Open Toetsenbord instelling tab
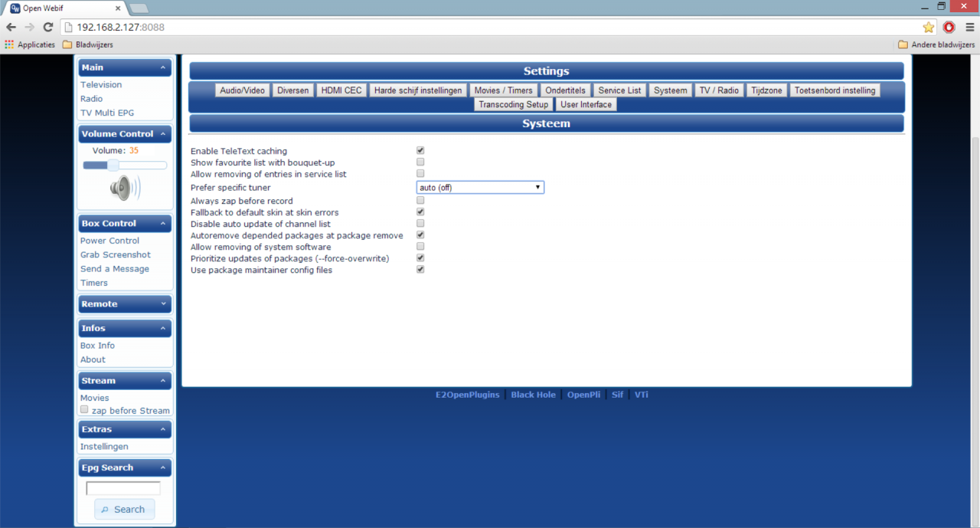This screenshot has height=528, width=980. pos(835,90)
